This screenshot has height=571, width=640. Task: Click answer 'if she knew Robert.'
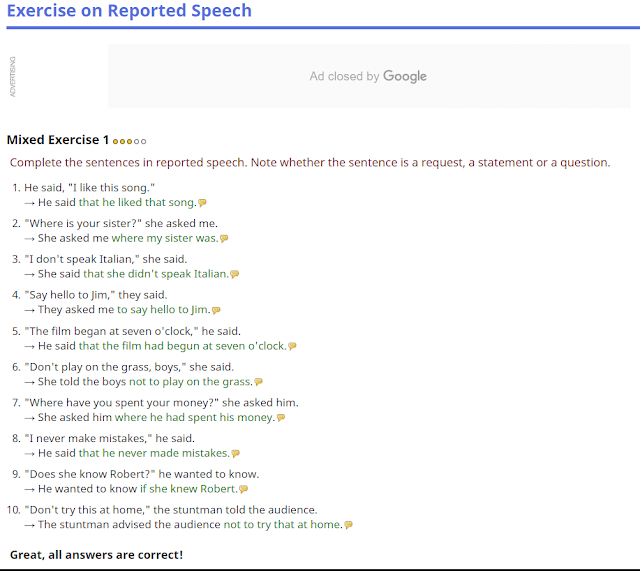click(189, 489)
